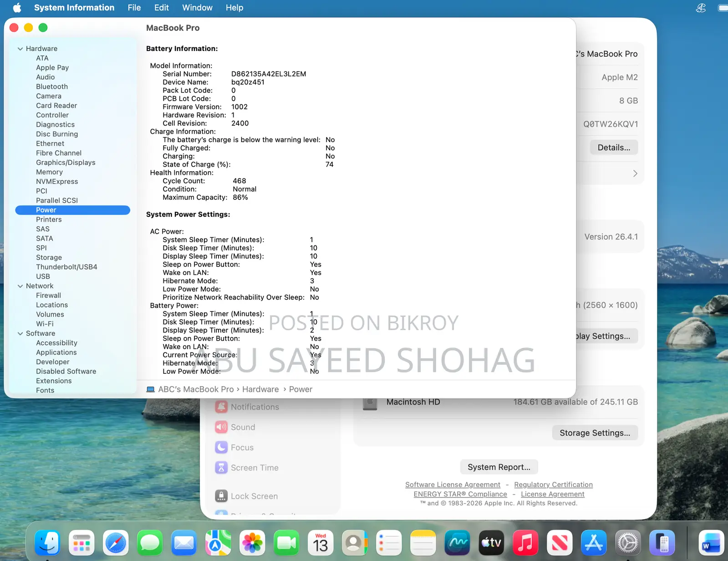The height and width of the screenshot is (561, 728).
Task: Click ABC's MacBook Pro in path bar
Action: pos(196,389)
